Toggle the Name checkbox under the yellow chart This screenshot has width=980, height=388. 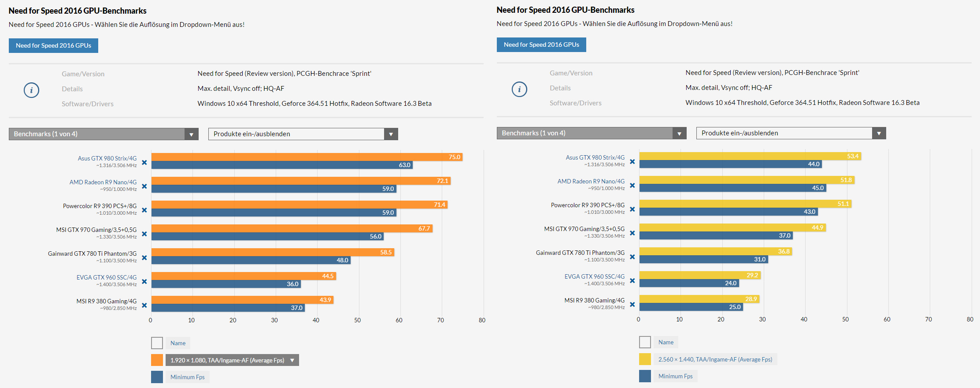(645, 342)
